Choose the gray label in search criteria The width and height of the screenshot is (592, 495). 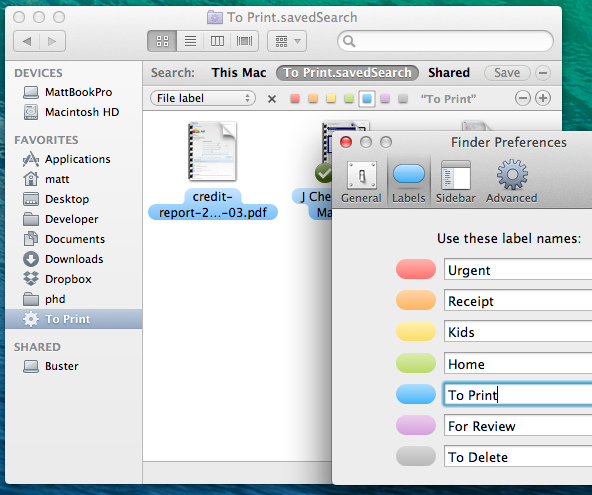coord(403,99)
